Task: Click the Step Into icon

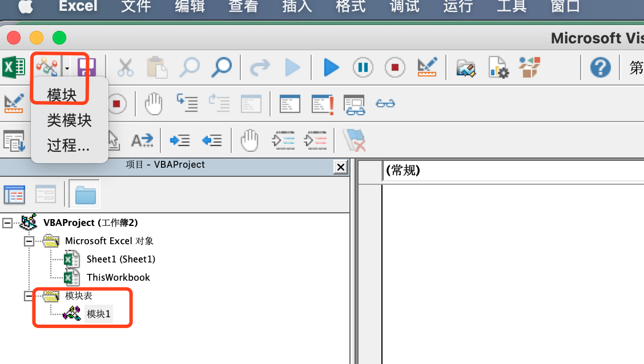Action: [187, 103]
